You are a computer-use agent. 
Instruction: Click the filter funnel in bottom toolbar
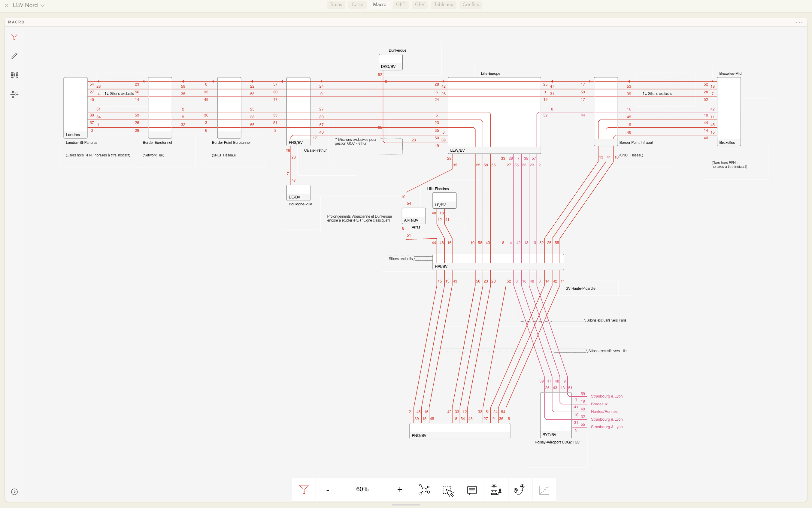304,489
